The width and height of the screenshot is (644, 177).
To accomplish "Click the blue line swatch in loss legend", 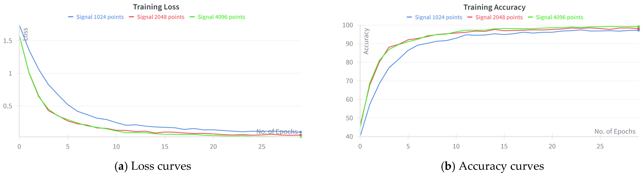I will pyautogui.click(x=71, y=17).
